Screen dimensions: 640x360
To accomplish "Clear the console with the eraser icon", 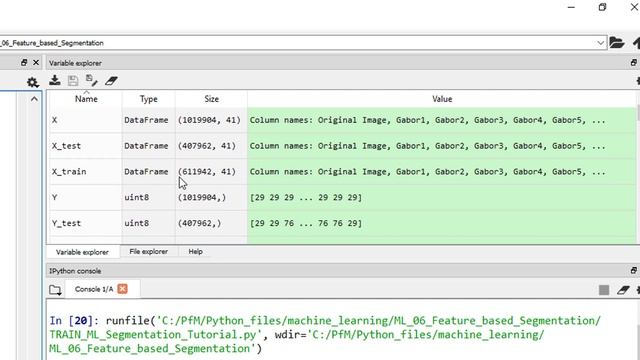I will click(x=623, y=290).
